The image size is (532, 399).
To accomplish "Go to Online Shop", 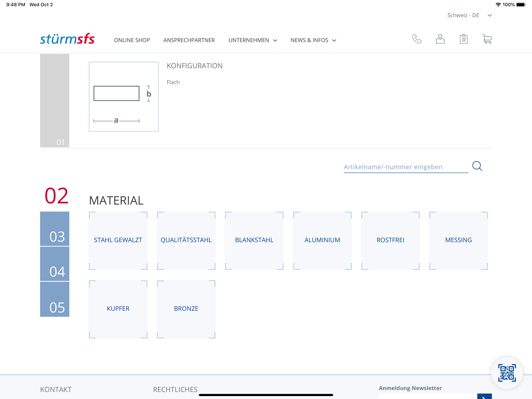I will pyautogui.click(x=132, y=40).
